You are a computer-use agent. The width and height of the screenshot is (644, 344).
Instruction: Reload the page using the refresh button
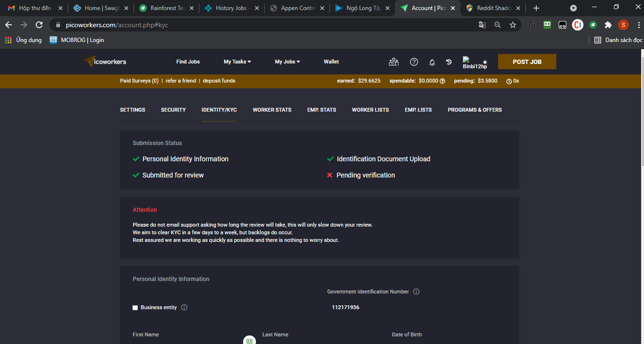(39, 25)
